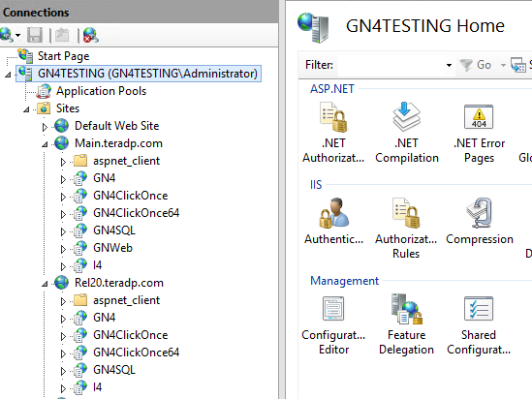This screenshot has height=399, width=532.
Task: Click the Go filter button
Action: [x=475, y=65]
